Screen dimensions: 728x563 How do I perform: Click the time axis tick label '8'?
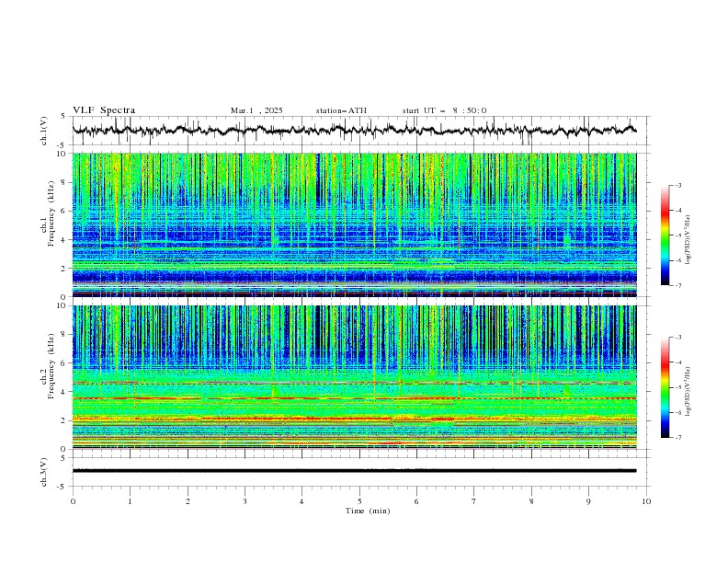click(x=531, y=501)
